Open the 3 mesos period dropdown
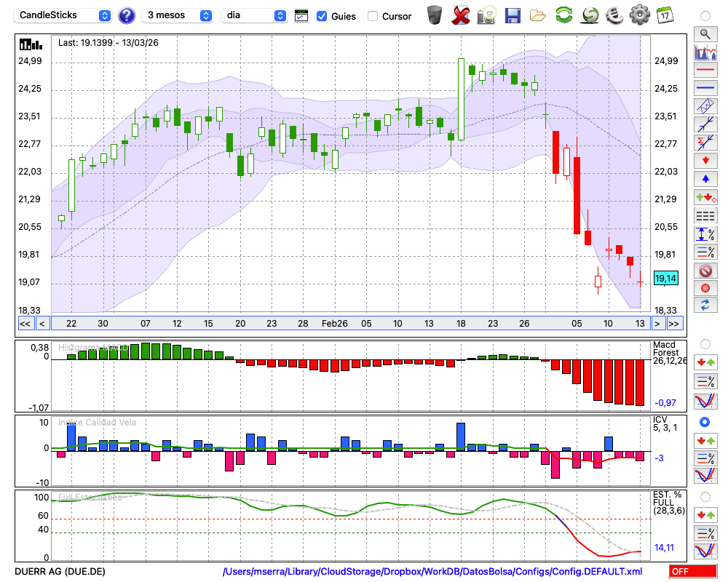This screenshot has width=728, height=582. [x=177, y=15]
